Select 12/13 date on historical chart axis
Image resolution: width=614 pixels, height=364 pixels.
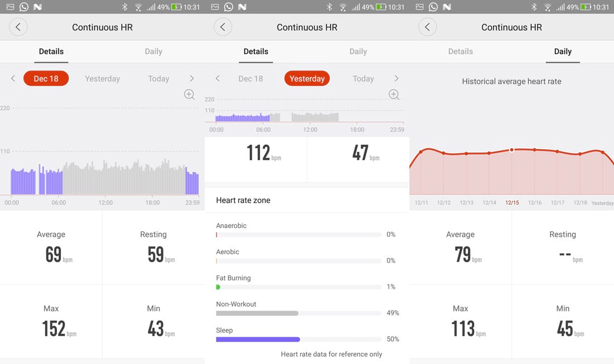[x=467, y=203]
